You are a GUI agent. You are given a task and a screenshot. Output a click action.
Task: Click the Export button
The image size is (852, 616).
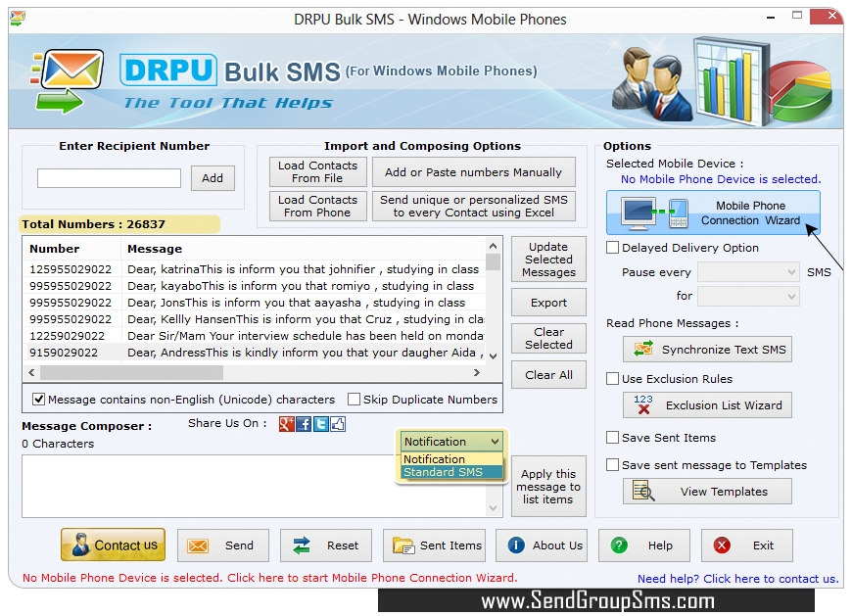click(548, 303)
